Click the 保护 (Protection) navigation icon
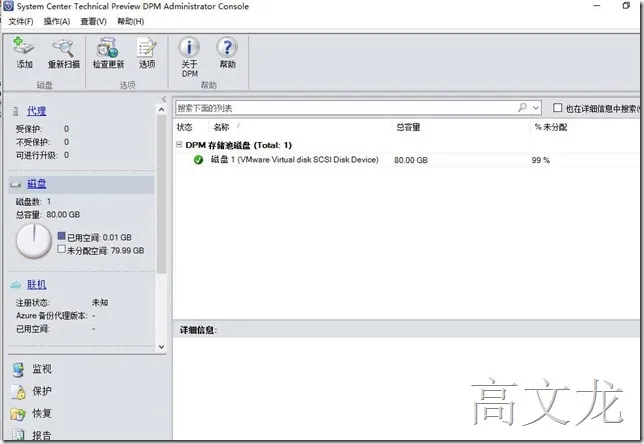The image size is (644, 444). tap(18, 392)
